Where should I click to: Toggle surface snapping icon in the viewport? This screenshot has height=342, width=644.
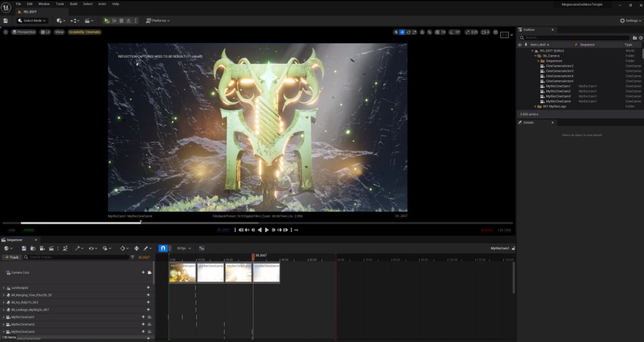(x=430, y=32)
